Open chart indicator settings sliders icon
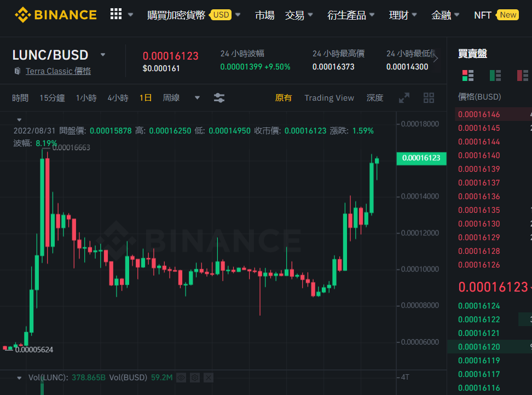The width and height of the screenshot is (532, 395). tap(219, 98)
